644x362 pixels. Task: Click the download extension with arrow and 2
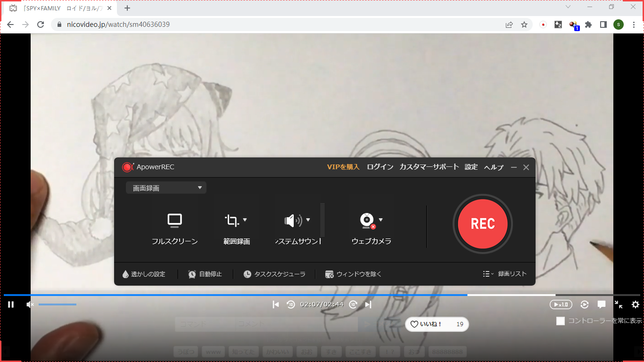pyautogui.click(x=558, y=25)
